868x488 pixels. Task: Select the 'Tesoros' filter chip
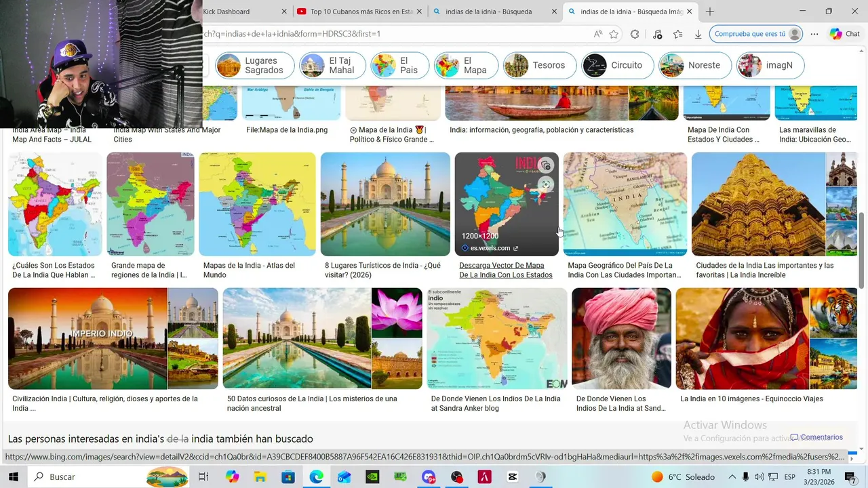[540, 66]
